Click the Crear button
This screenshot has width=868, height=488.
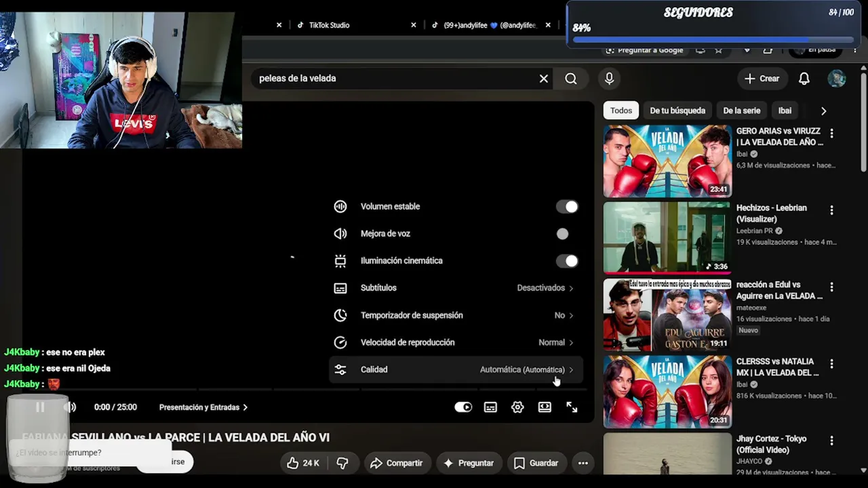[762, 79]
